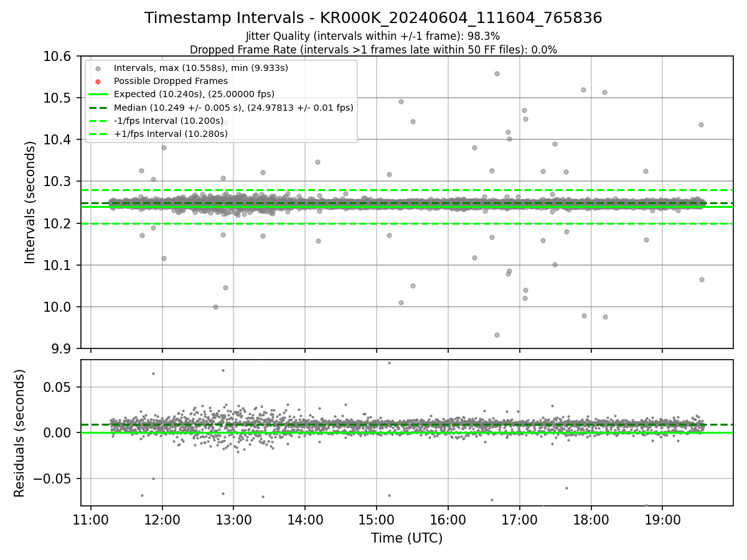Screen dimensions: 747x560
Task: Click the legend entry beginning 'Median (10.249'
Action: pyautogui.click(x=233, y=108)
